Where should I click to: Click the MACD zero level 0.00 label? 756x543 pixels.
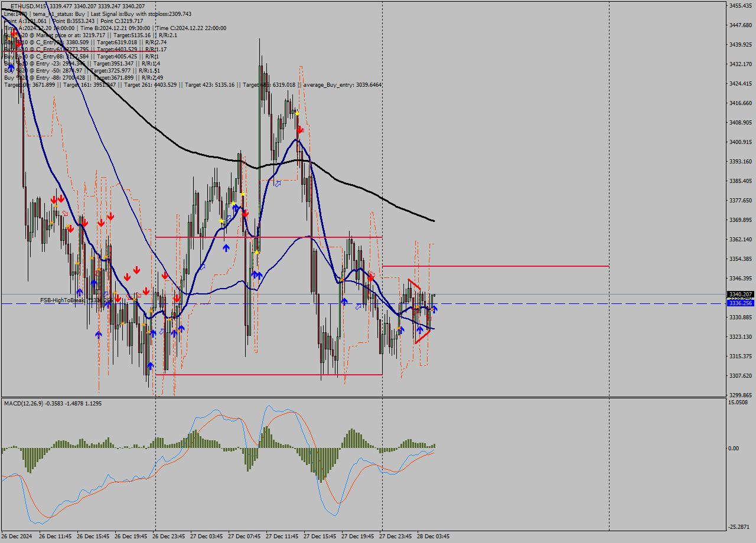pos(734,448)
